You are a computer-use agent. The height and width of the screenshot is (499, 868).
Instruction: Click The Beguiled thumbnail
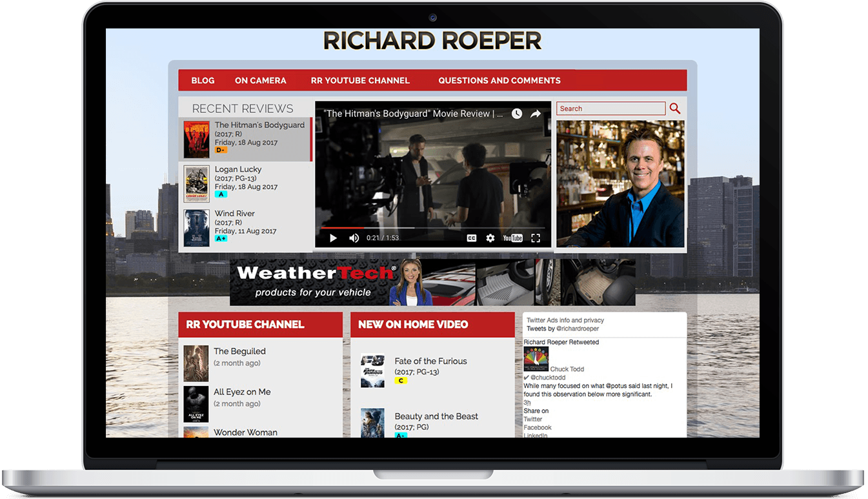pos(196,363)
